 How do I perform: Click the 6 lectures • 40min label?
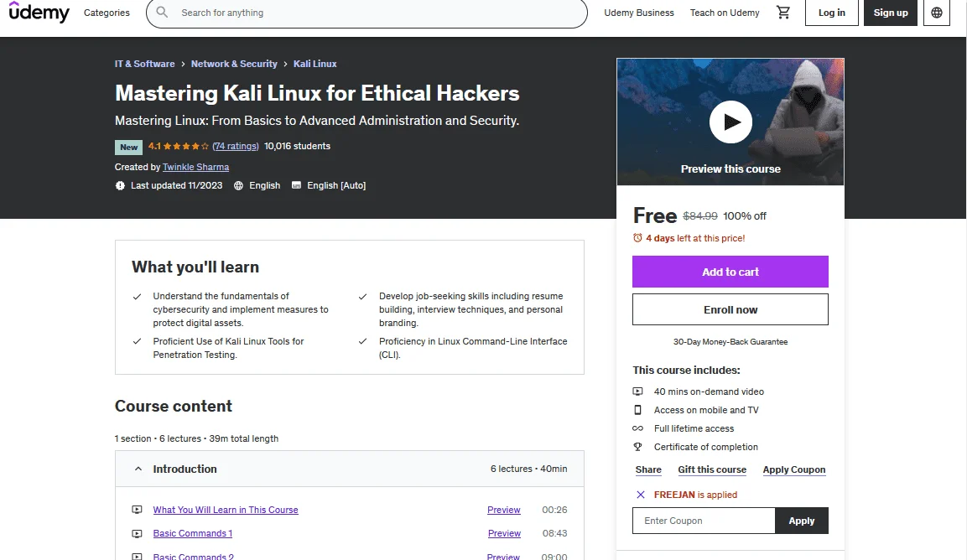[x=528, y=469]
